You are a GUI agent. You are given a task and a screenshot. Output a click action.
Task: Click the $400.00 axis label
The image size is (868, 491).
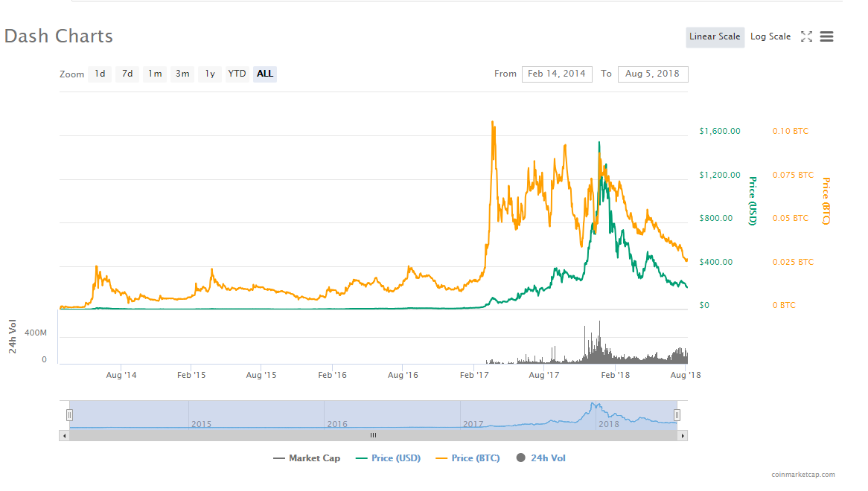pyautogui.click(x=716, y=262)
